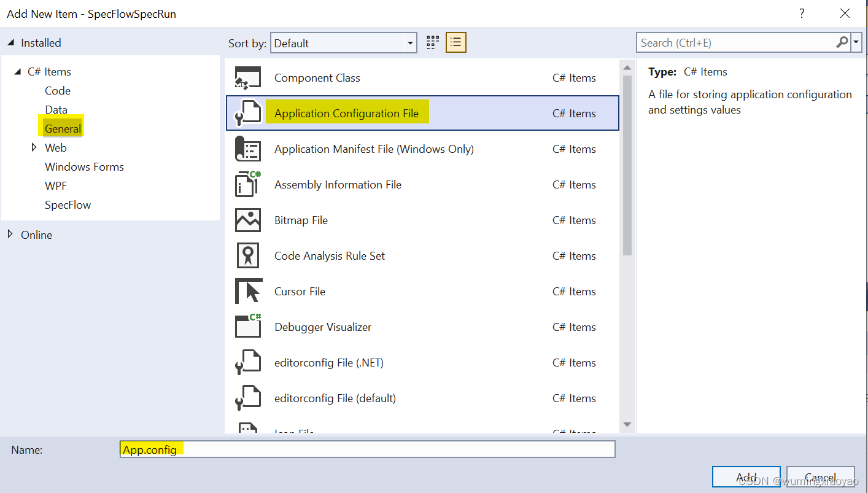Click the Cursor File arrow icon
This screenshot has width=868, height=493.
(x=248, y=292)
